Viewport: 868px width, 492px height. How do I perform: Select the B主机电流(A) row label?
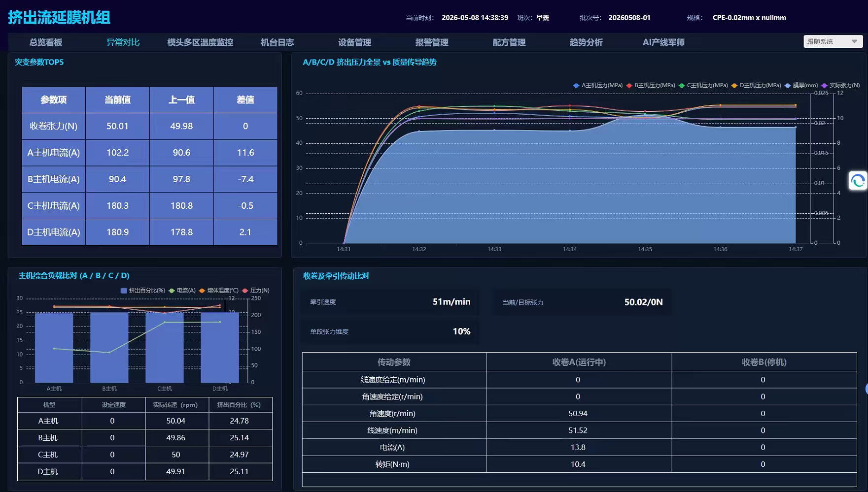pos(54,179)
